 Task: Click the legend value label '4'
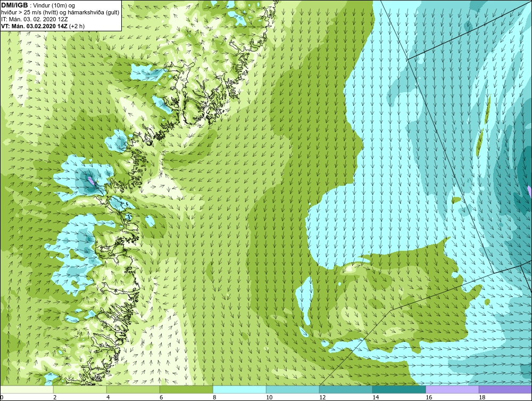(x=108, y=397)
